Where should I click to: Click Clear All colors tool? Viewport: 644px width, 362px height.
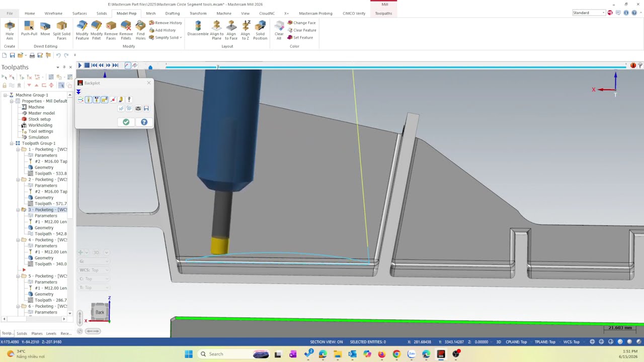tap(279, 30)
